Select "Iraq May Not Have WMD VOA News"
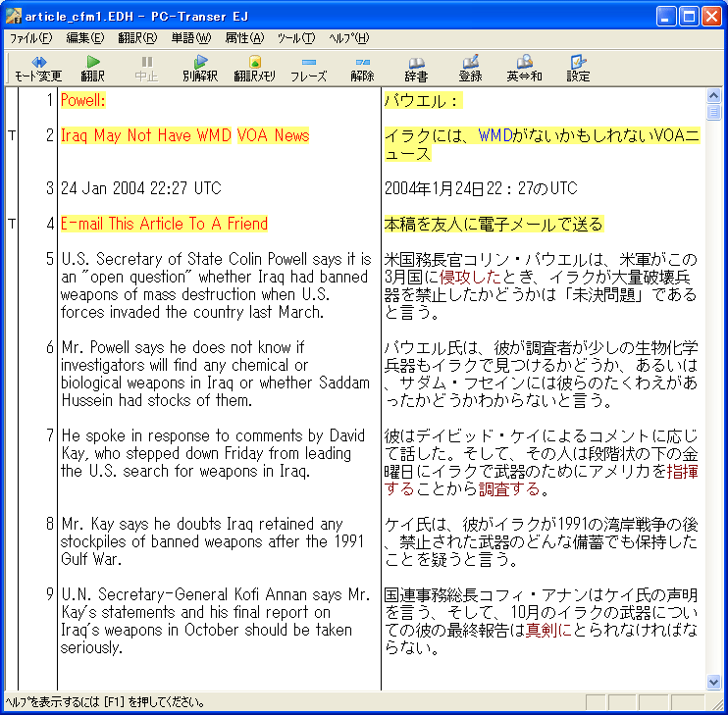 [x=184, y=135]
